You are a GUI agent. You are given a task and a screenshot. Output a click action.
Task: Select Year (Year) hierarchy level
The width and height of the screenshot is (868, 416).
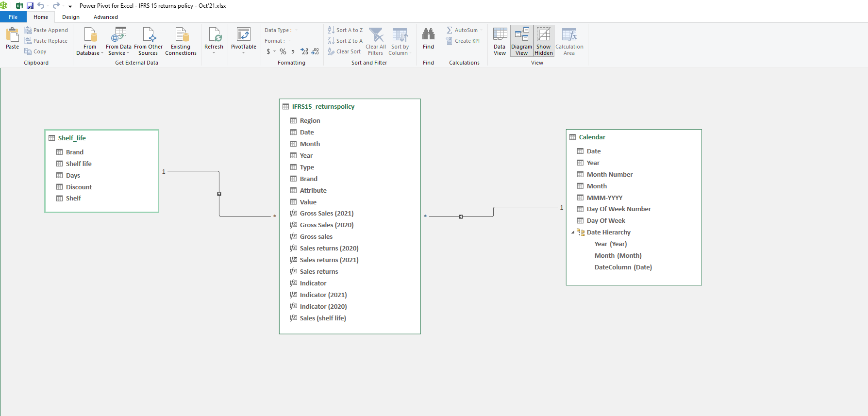pos(611,244)
